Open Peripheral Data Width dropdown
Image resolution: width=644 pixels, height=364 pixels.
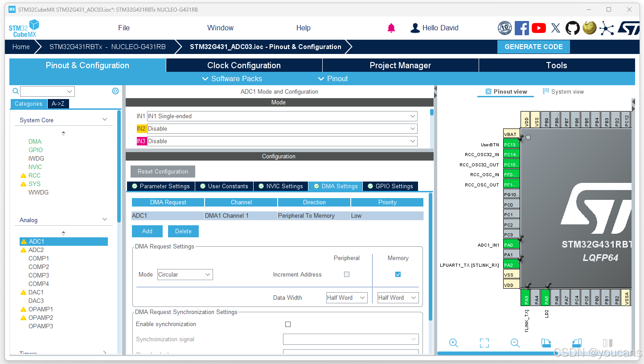tap(347, 298)
